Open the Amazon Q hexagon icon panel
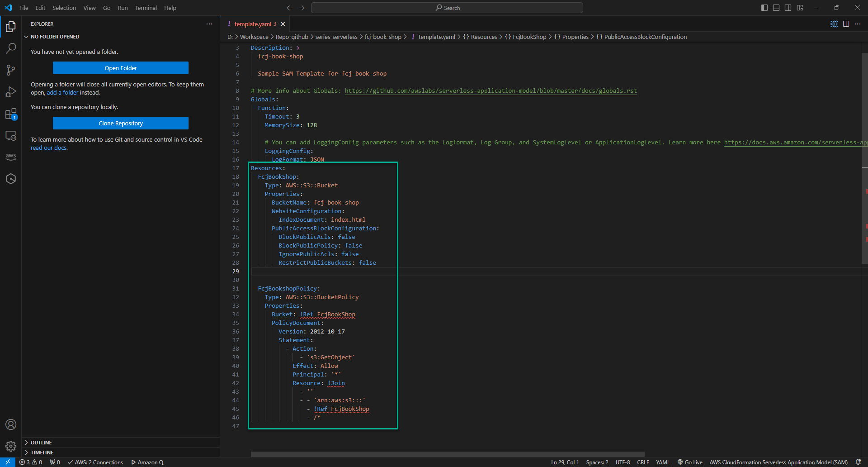 (11, 179)
